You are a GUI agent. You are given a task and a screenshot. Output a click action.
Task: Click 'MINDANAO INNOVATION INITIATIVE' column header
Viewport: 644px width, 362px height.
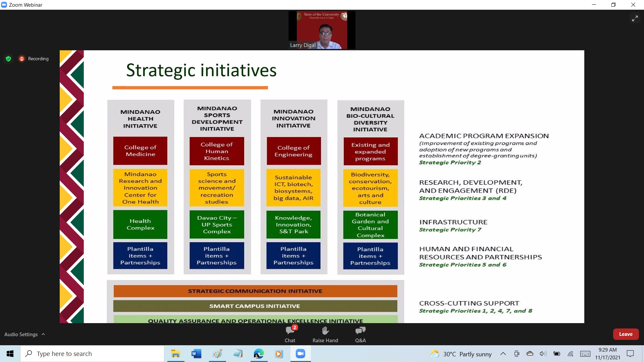(x=293, y=118)
